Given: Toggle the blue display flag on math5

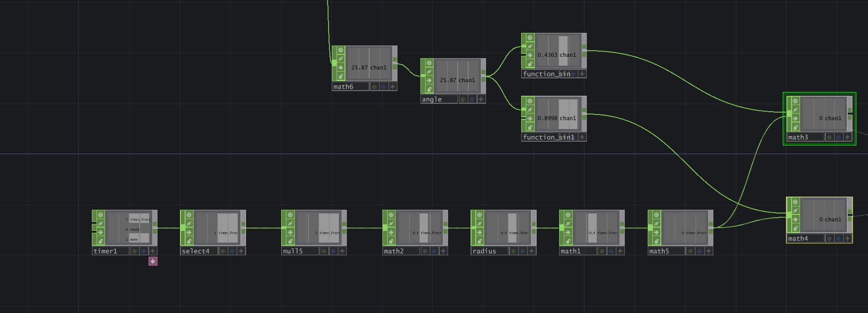Looking at the screenshot, I should 699,251.
